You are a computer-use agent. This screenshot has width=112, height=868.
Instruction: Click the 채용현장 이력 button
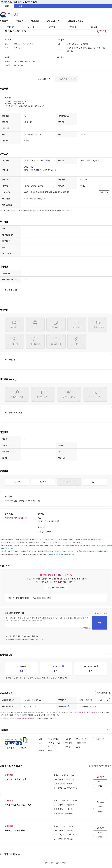[100, 739]
